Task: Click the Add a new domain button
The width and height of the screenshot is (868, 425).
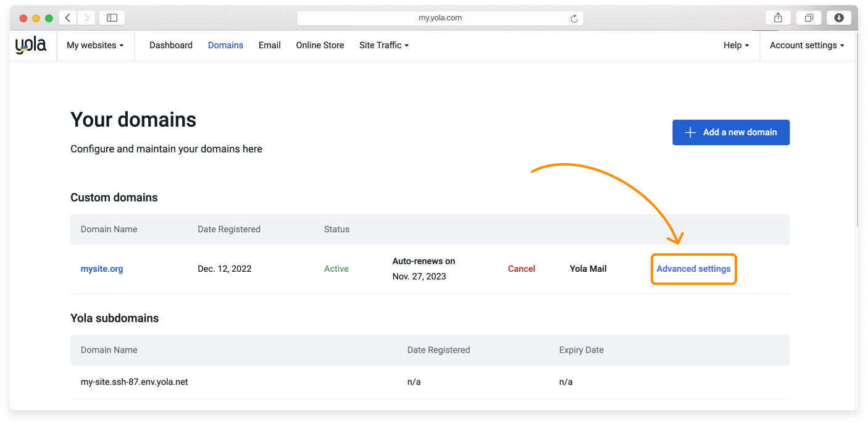Action: 731,132
